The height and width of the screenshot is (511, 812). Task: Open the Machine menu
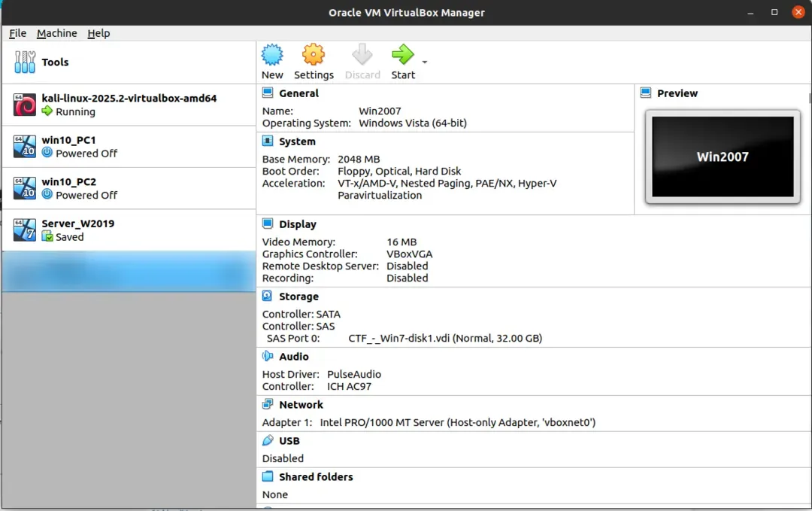pyautogui.click(x=57, y=33)
